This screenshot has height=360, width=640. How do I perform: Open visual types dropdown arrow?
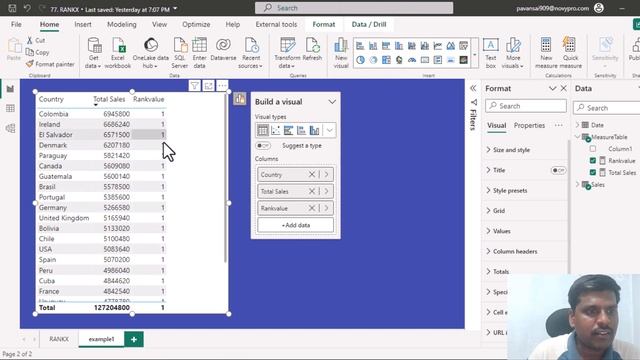point(329,131)
